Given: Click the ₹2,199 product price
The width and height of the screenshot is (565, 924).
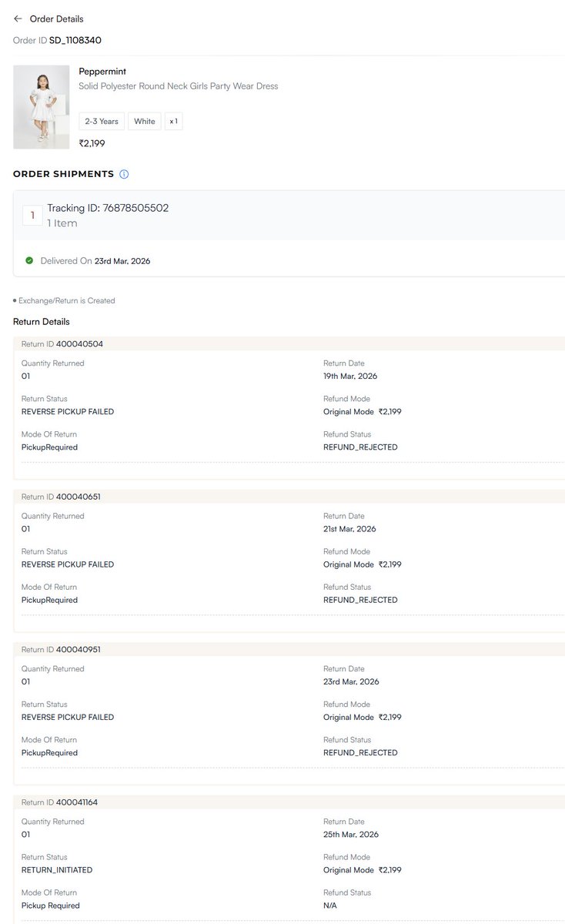Looking at the screenshot, I should point(92,143).
